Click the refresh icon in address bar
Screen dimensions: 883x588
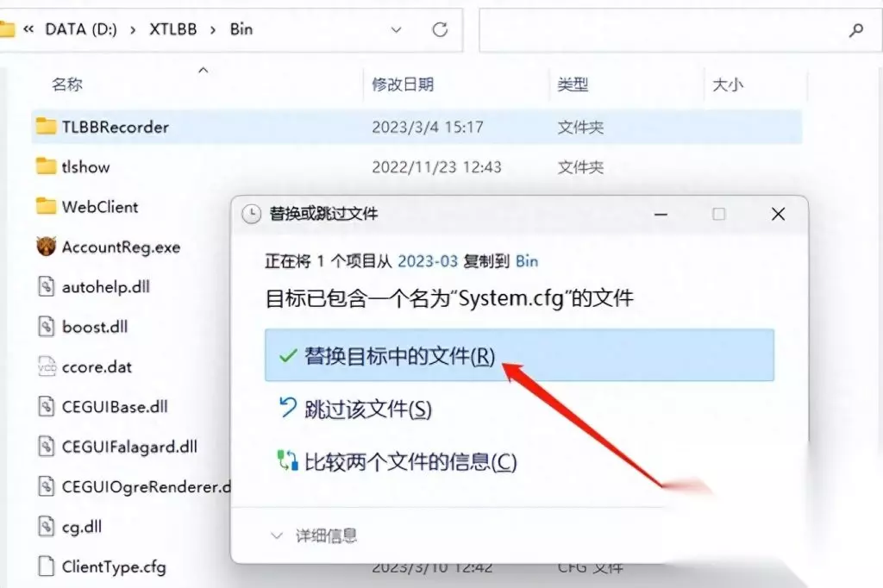pos(440,29)
